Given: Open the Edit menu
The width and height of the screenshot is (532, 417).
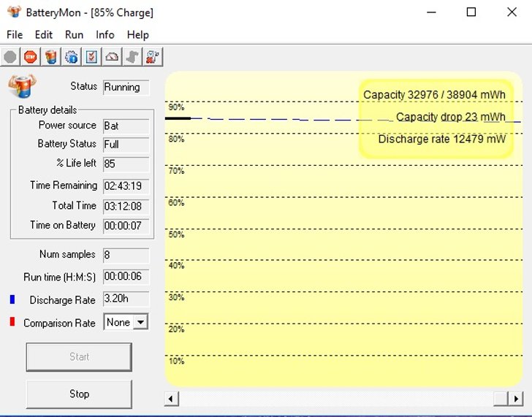Looking at the screenshot, I should click(43, 34).
